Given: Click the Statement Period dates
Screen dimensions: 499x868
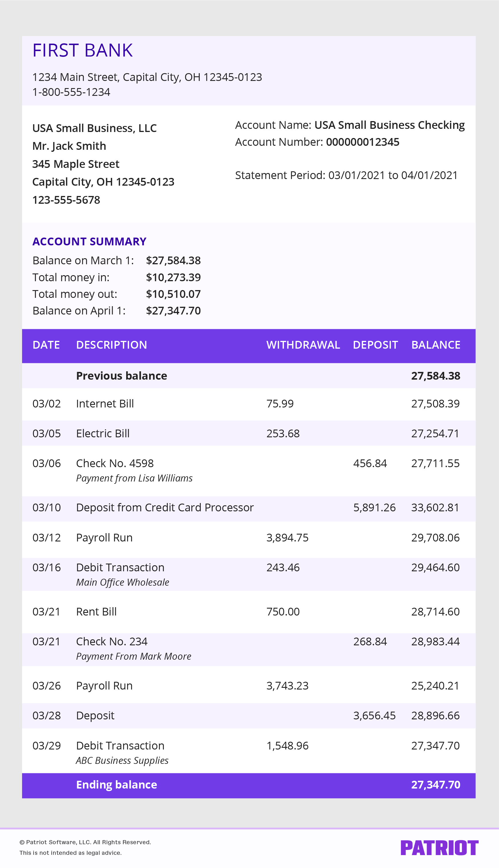Looking at the screenshot, I should [346, 175].
